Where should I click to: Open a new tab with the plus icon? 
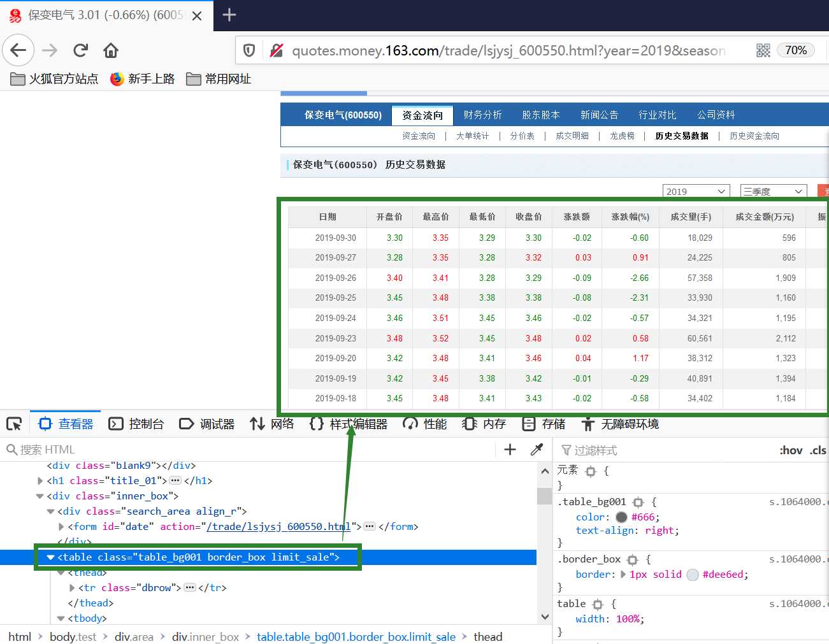[x=229, y=15]
